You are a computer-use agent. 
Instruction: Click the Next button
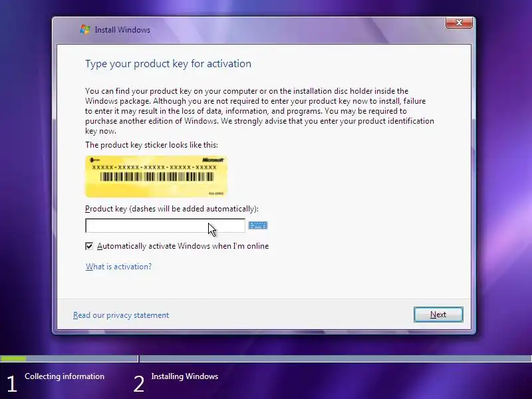click(x=438, y=315)
